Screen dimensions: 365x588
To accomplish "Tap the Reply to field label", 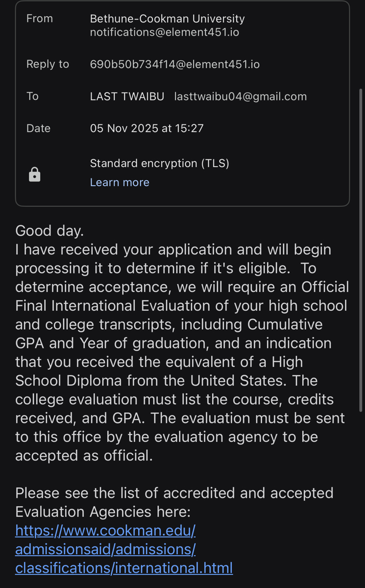I will coord(48,64).
